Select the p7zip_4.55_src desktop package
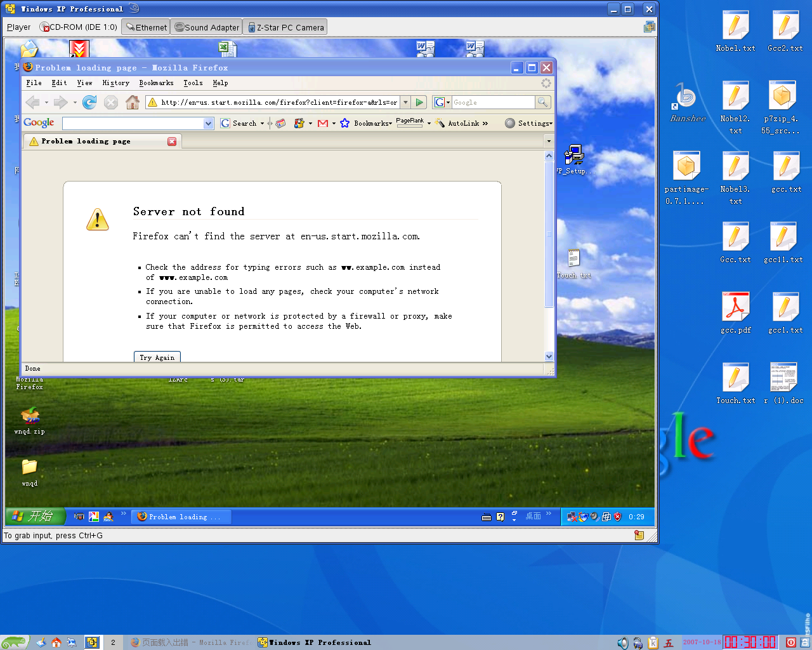The image size is (812, 650). (782, 108)
